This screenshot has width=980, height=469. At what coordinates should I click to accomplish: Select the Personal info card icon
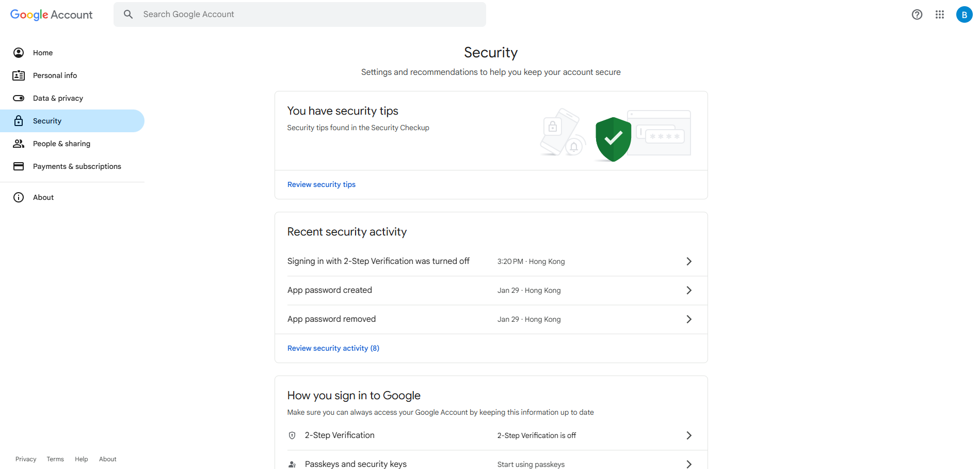tap(19, 75)
